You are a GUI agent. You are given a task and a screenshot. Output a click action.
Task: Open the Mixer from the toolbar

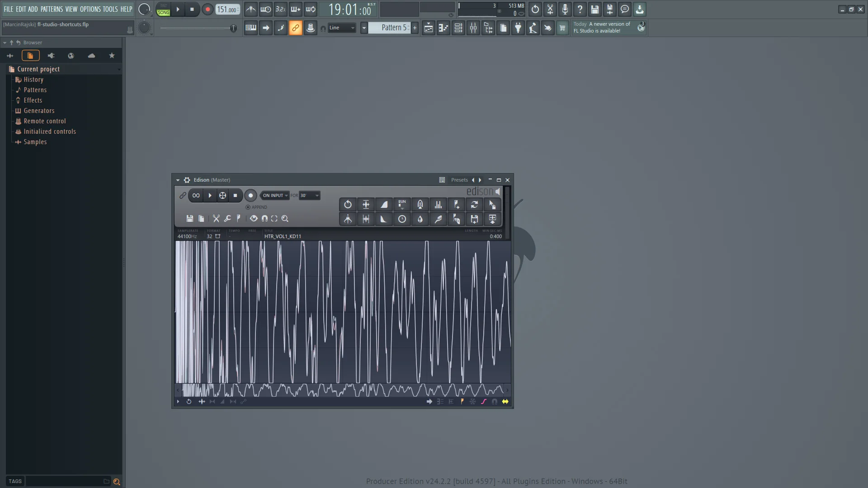pyautogui.click(x=473, y=28)
